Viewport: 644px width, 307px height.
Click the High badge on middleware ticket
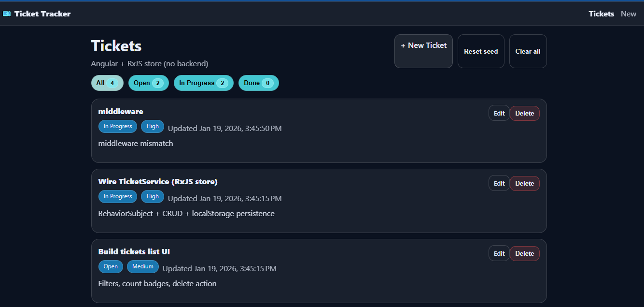(153, 126)
